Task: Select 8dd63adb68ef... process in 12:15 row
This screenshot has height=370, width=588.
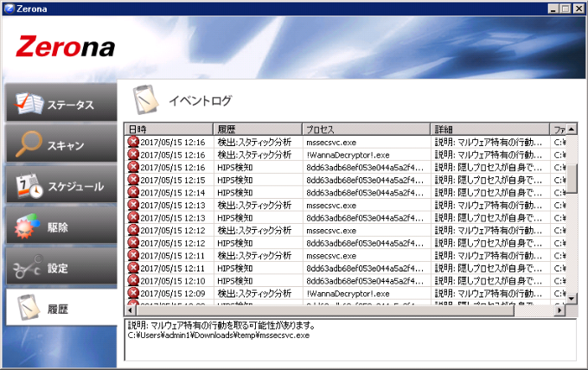Action: pyautogui.click(x=365, y=181)
